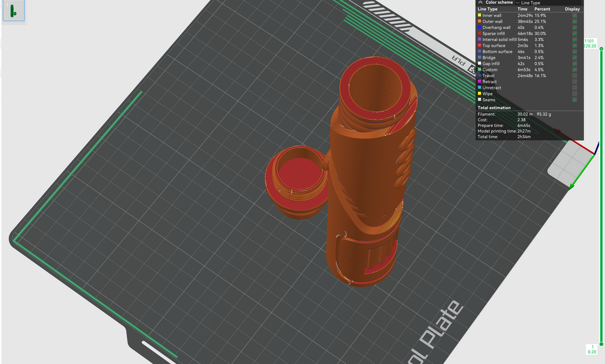The width and height of the screenshot is (605, 364).
Task: Enable the Travel moves display checkbox
Action: click(x=574, y=76)
